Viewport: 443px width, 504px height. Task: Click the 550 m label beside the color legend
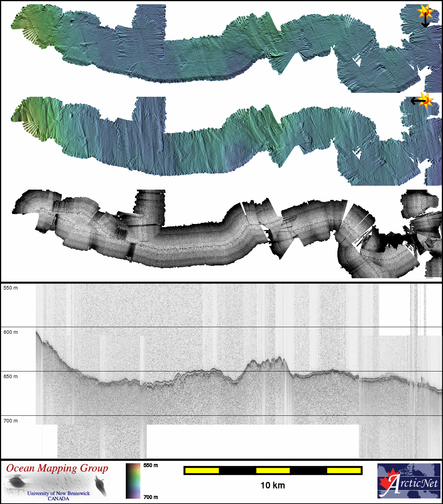pos(151,465)
